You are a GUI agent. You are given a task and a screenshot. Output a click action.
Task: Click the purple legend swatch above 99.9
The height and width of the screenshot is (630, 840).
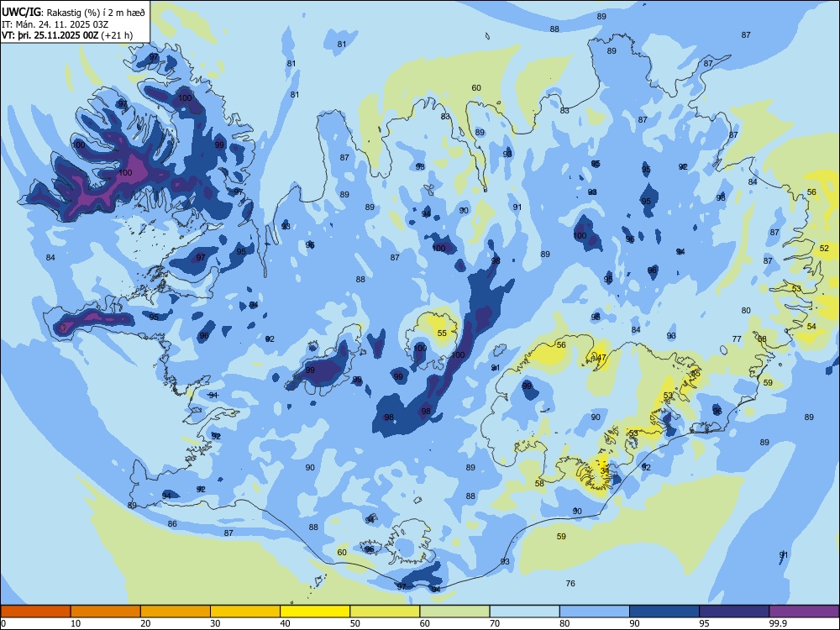point(804,612)
